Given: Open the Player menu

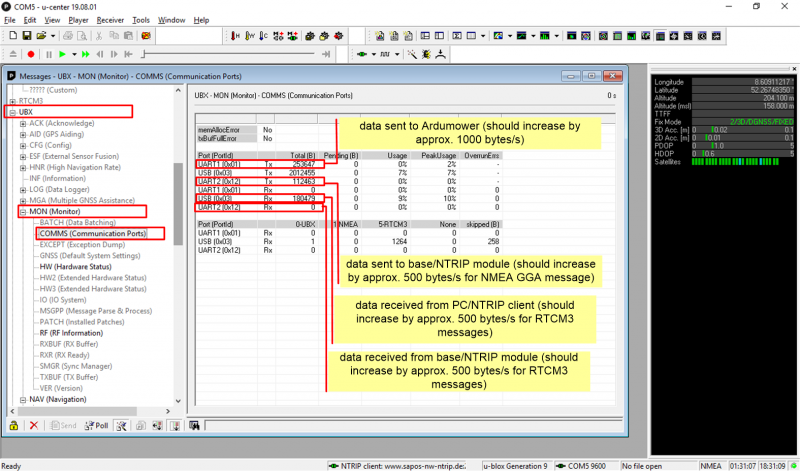Looking at the screenshot, I should 78,20.
